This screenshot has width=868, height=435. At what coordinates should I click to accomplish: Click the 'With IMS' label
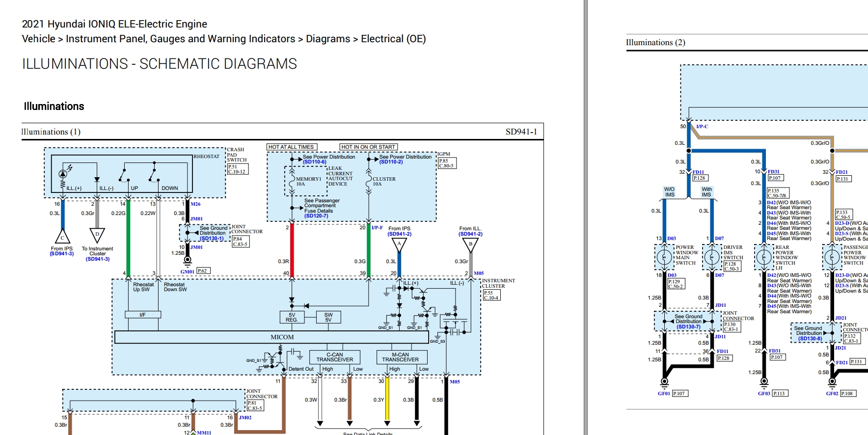706,192
